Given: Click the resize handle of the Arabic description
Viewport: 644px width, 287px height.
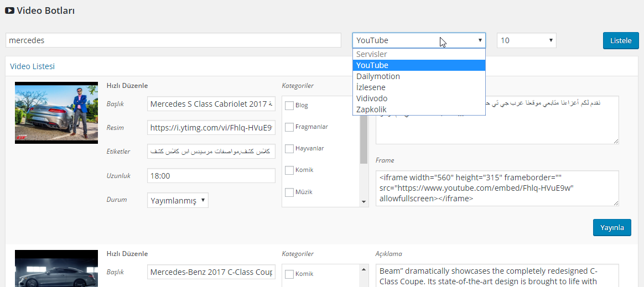Looking at the screenshot, I should coord(616,141).
